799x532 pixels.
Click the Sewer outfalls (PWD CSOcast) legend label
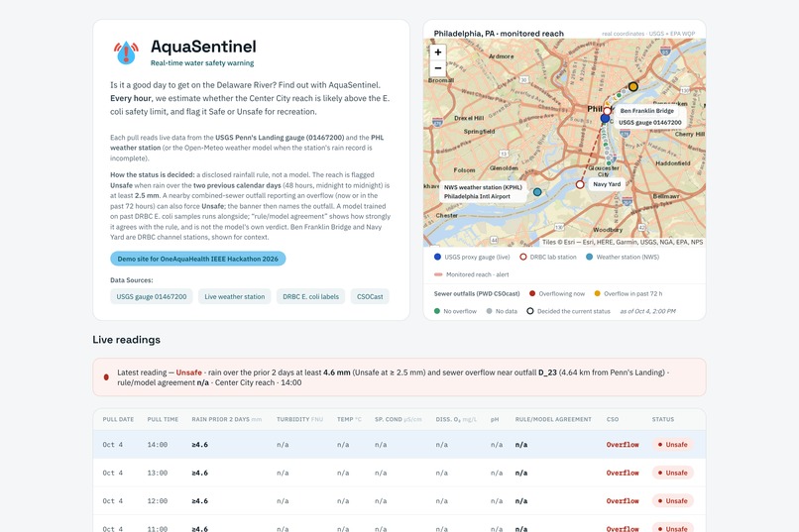pyautogui.click(x=477, y=294)
